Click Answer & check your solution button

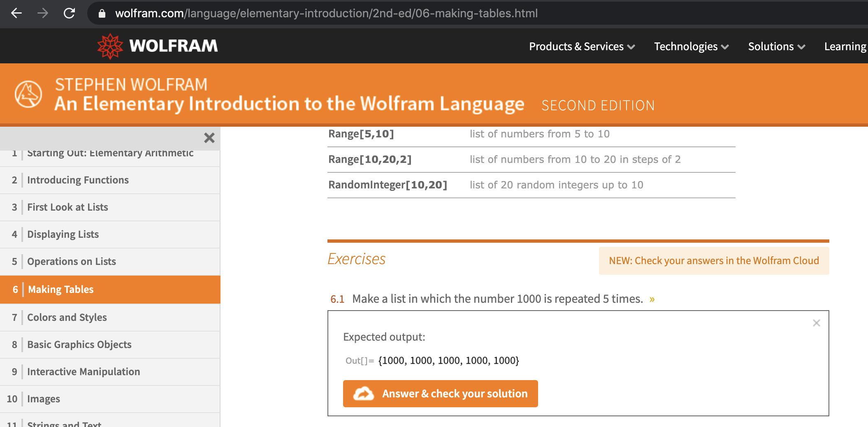(x=440, y=394)
